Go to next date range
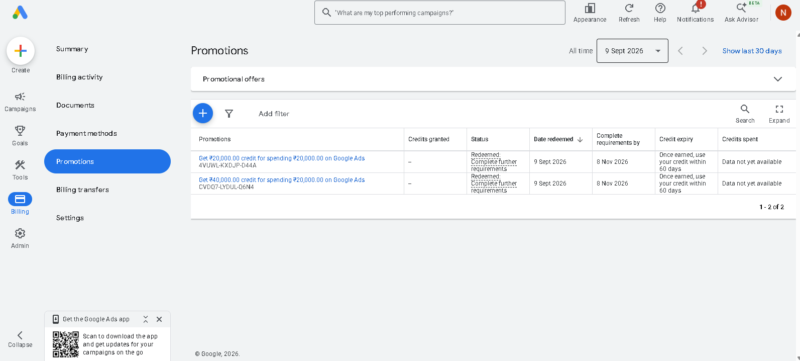The height and width of the screenshot is (361, 800). 705,50
